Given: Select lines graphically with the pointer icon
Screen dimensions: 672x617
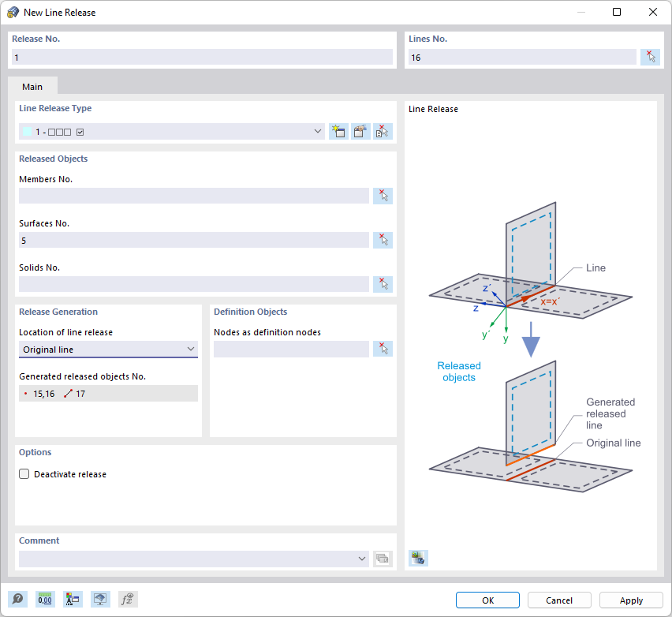Looking at the screenshot, I should 650,56.
